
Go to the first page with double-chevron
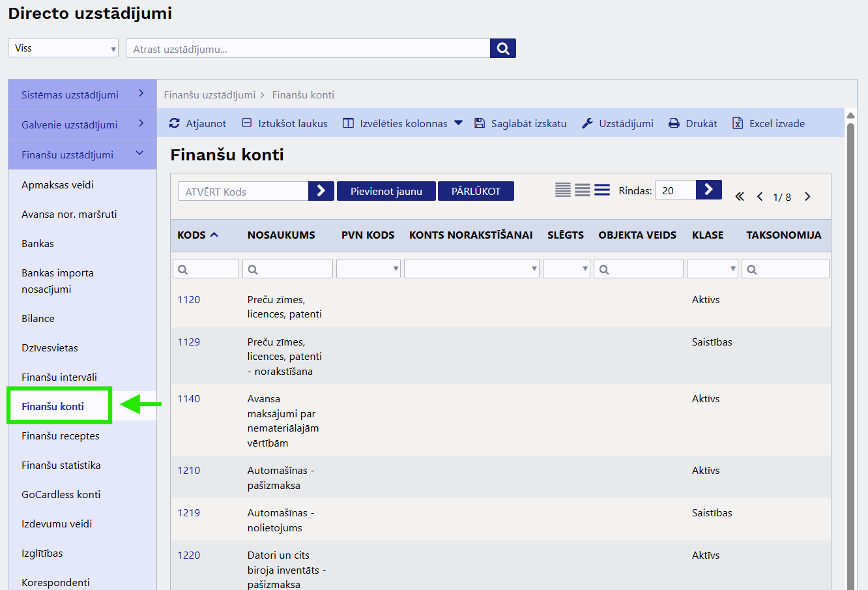pos(740,197)
